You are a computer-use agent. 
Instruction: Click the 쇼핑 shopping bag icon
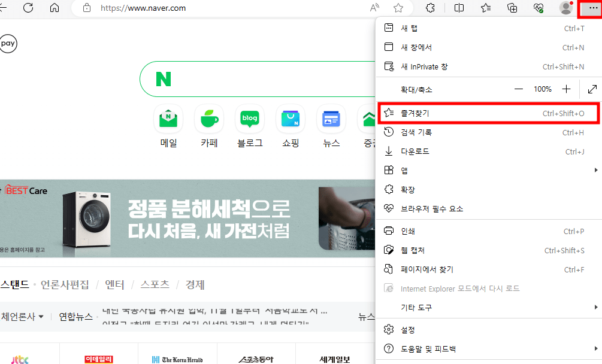point(291,119)
